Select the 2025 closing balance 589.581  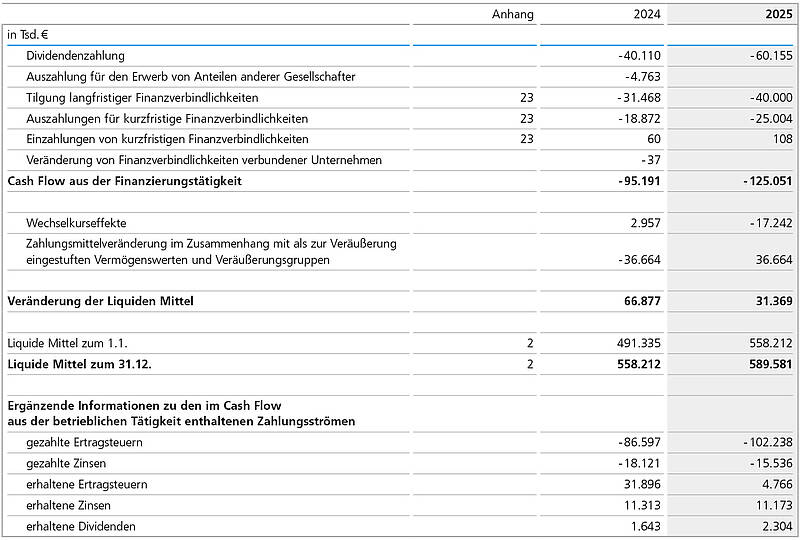click(x=771, y=363)
